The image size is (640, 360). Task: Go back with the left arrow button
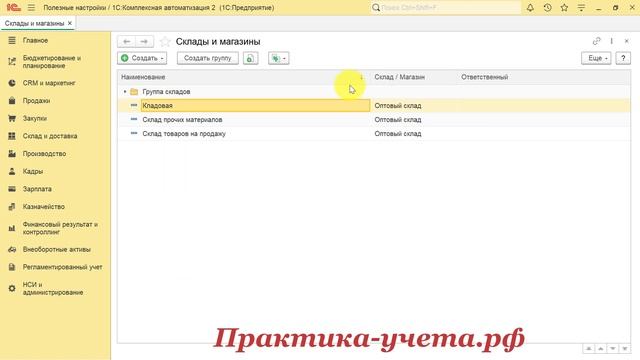tap(127, 42)
